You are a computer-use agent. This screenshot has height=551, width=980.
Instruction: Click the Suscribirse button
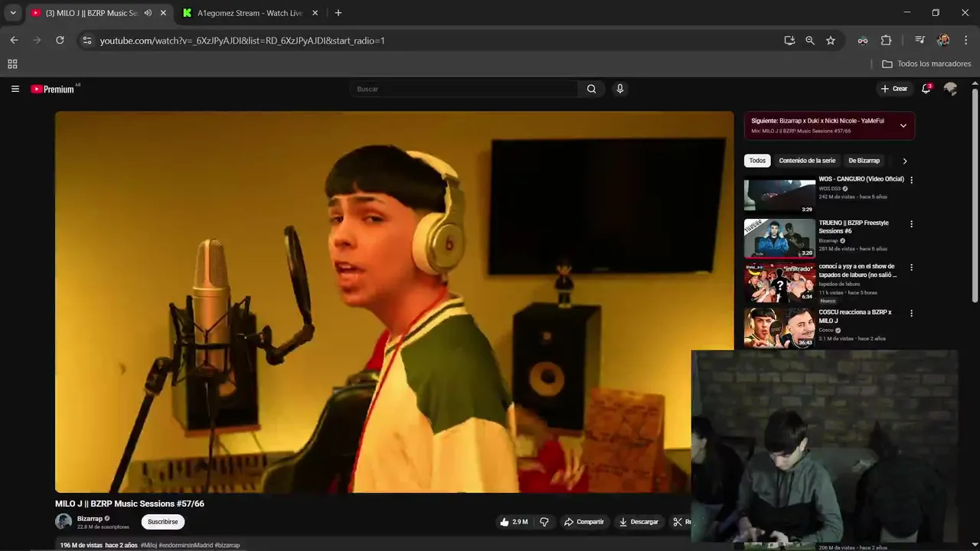coord(163,522)
